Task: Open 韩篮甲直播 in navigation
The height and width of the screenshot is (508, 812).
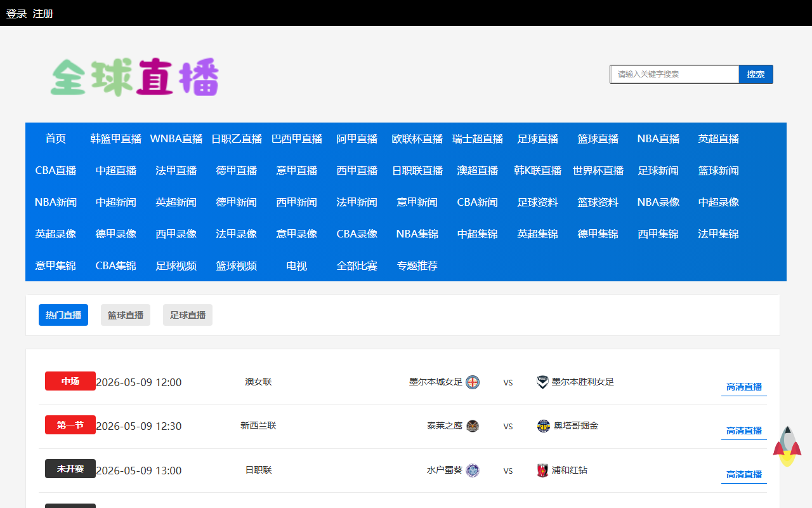Action: (116, 138)
